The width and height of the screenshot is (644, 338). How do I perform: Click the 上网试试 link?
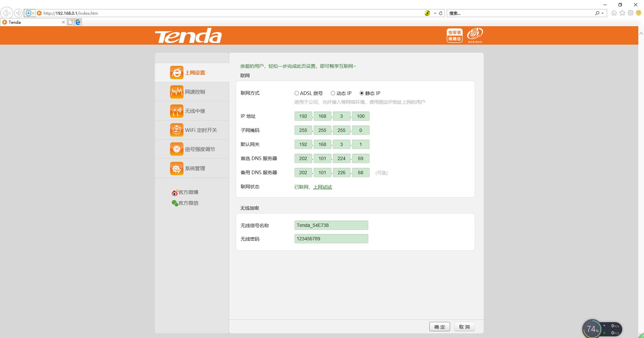pos(322,187)
